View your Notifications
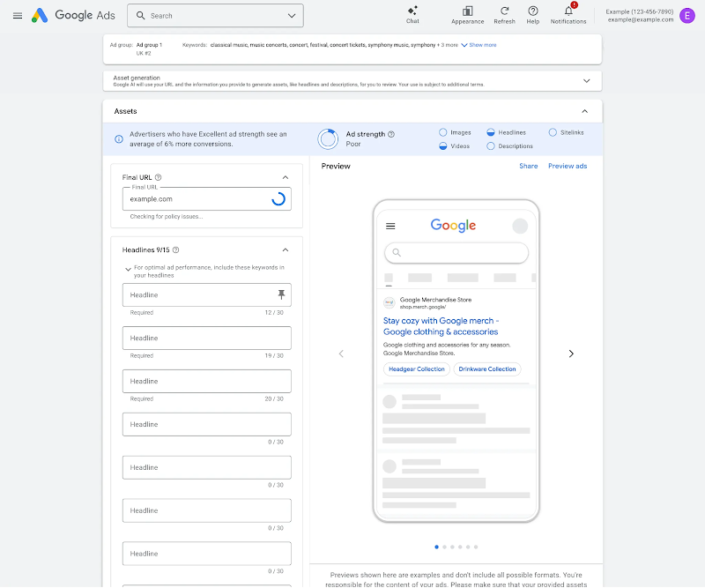 [x=568, y=14]
